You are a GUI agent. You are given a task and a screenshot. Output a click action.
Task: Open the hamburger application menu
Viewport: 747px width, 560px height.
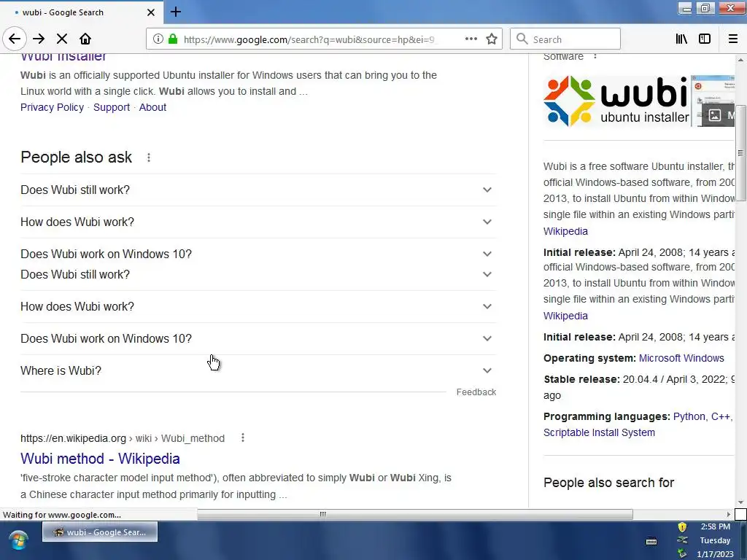tap(733, 39)
